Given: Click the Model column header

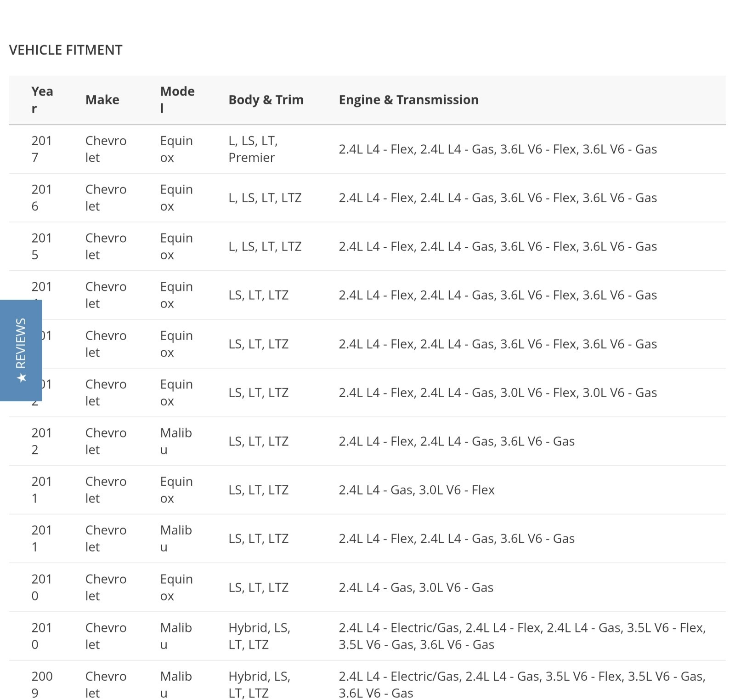Looking at the screenshot, I should (177, 100).
